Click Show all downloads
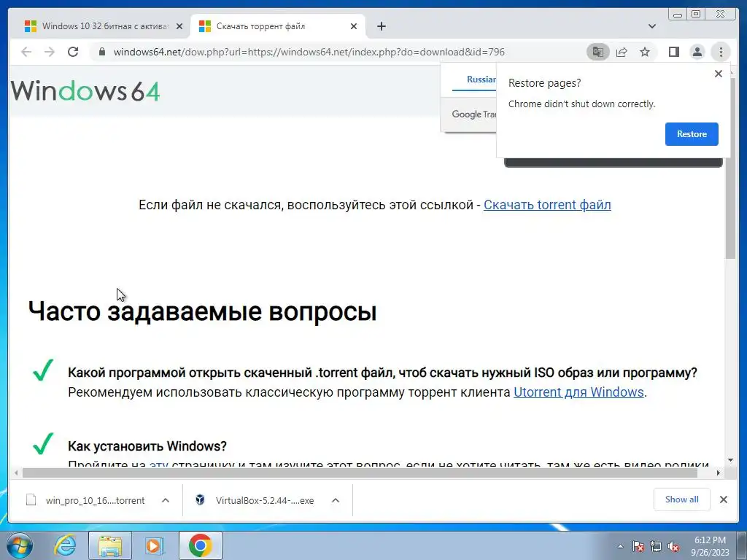The image size is (747, 560). pos(682,499)
